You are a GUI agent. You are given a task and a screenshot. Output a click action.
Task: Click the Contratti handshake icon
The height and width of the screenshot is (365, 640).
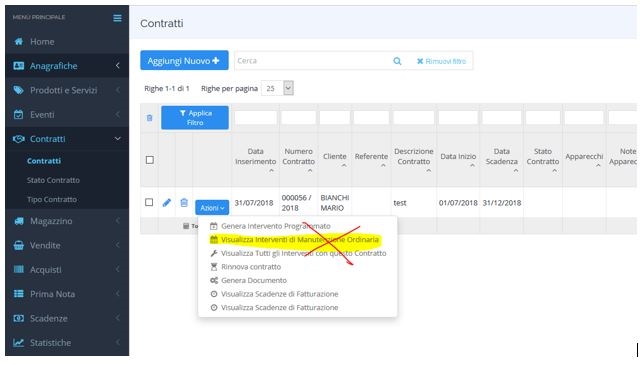click(18, 139)
